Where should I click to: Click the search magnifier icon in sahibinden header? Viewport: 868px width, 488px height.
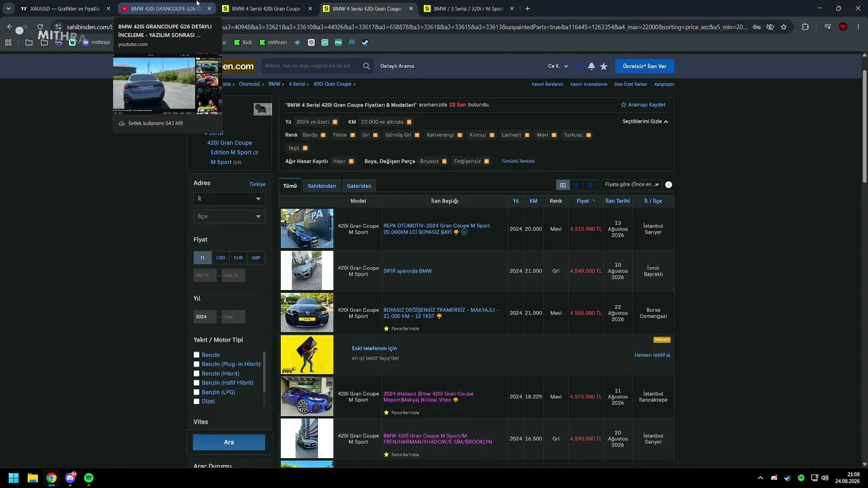(366, 66)
